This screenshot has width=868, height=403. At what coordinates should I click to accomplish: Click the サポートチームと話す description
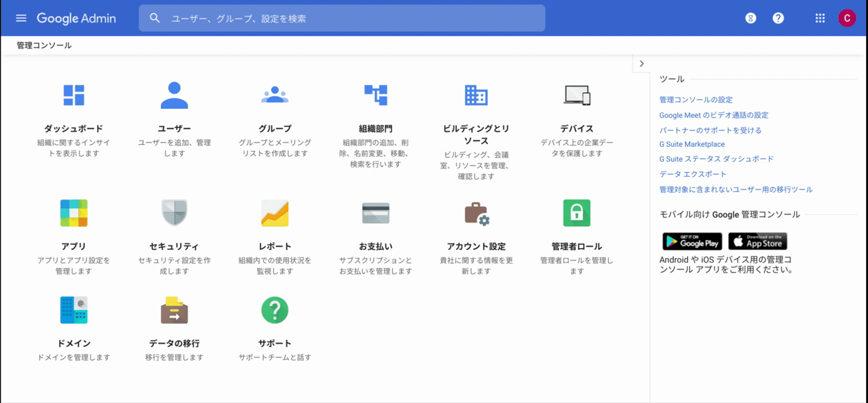coord(274,357)
